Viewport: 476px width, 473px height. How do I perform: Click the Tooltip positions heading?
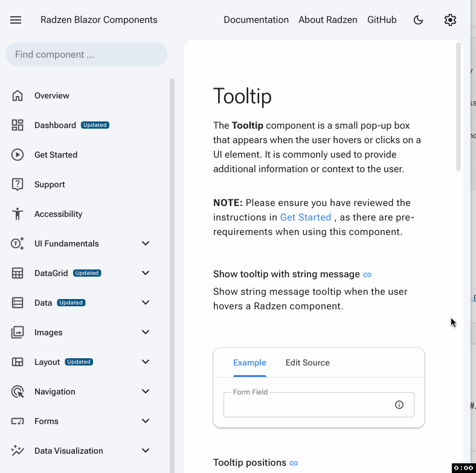(x=249, y=463)
